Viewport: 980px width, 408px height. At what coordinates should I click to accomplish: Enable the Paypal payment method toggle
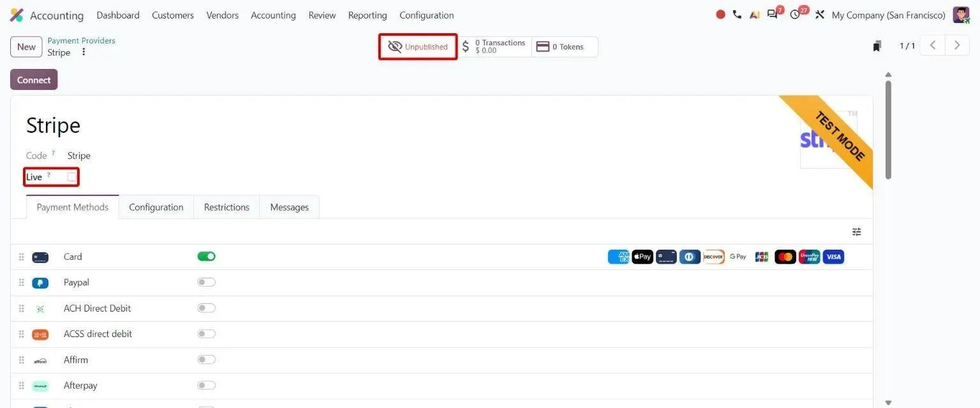pyautogui.click(x=206, y=282)
